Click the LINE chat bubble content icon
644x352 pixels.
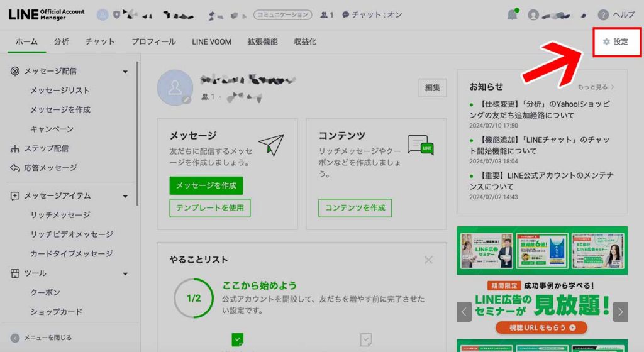[420, 145]
